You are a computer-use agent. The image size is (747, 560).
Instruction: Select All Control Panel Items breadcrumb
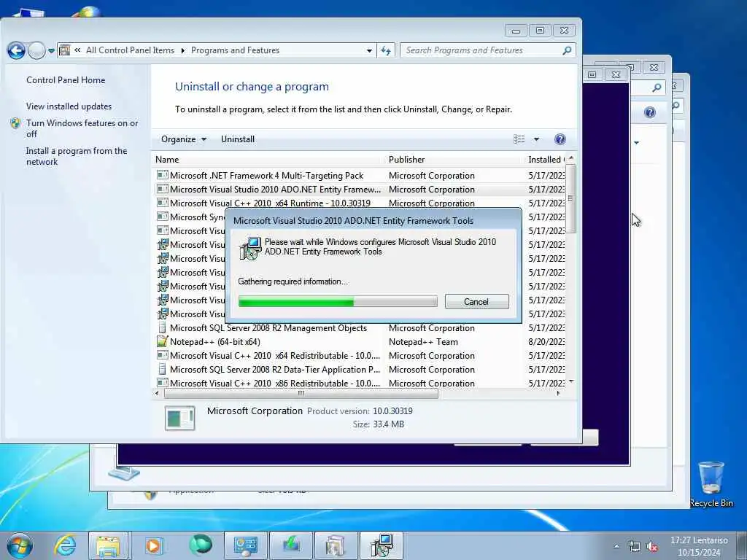pyautogui.click(x=130, y=50)
